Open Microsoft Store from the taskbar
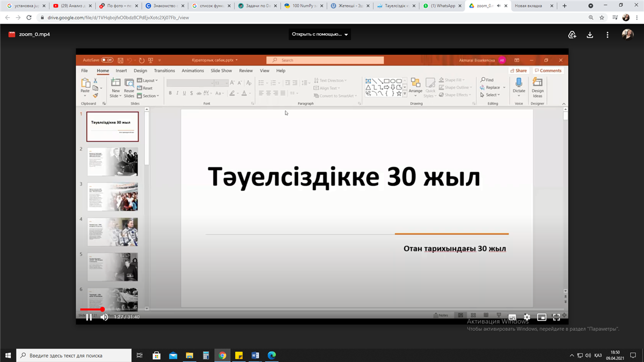 157,355
